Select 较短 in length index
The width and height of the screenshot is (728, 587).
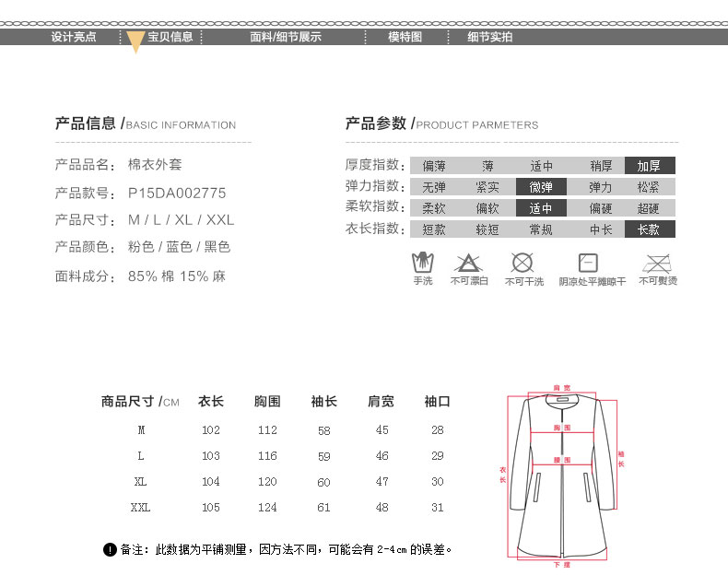(487, 229)
